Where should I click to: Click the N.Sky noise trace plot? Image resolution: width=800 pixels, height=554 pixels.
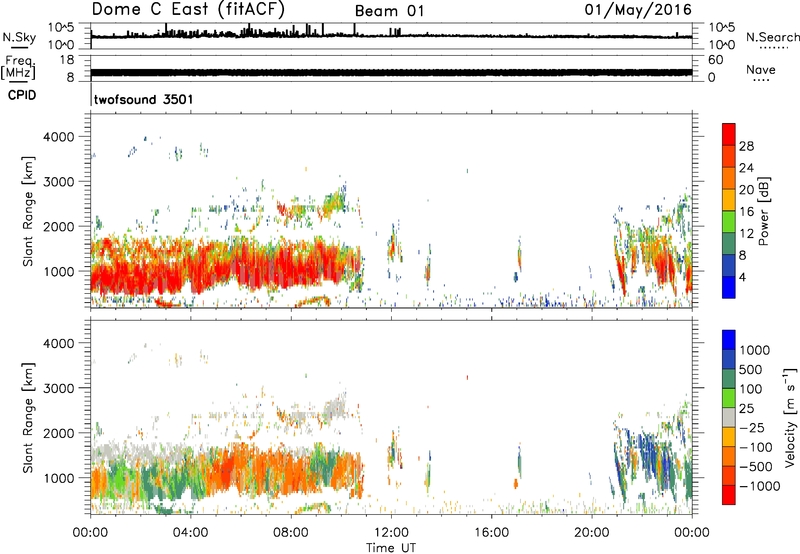pyautogui.click(x=391, y=36)
